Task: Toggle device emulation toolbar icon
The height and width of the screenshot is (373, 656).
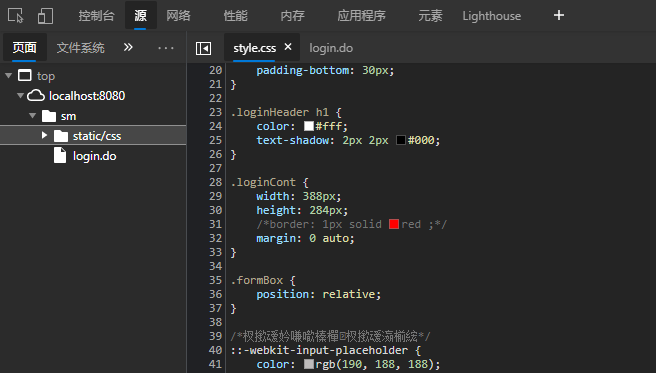Action: coord(45,16)
